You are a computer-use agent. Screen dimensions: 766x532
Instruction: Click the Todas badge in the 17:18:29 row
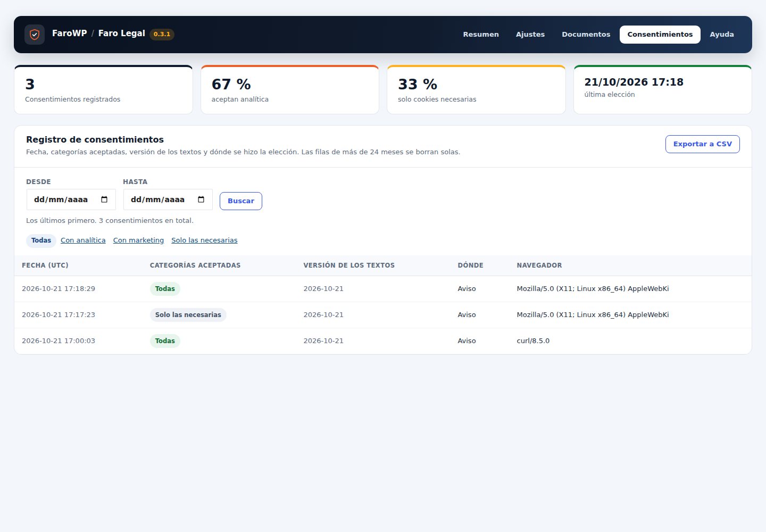tap(165, 289)
